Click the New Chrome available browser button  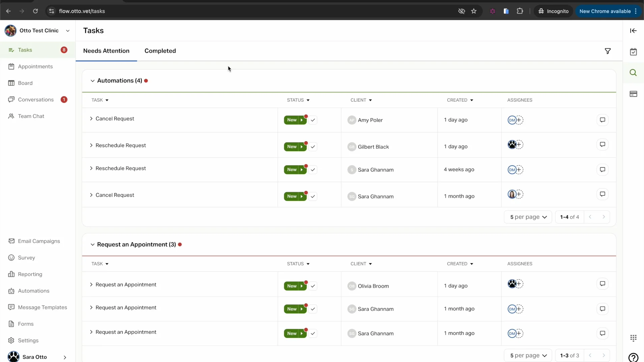click(606, 11)
